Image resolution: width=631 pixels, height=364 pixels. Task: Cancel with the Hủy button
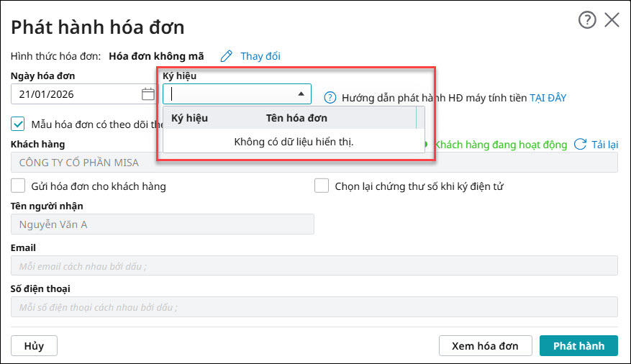coord(34,346)
